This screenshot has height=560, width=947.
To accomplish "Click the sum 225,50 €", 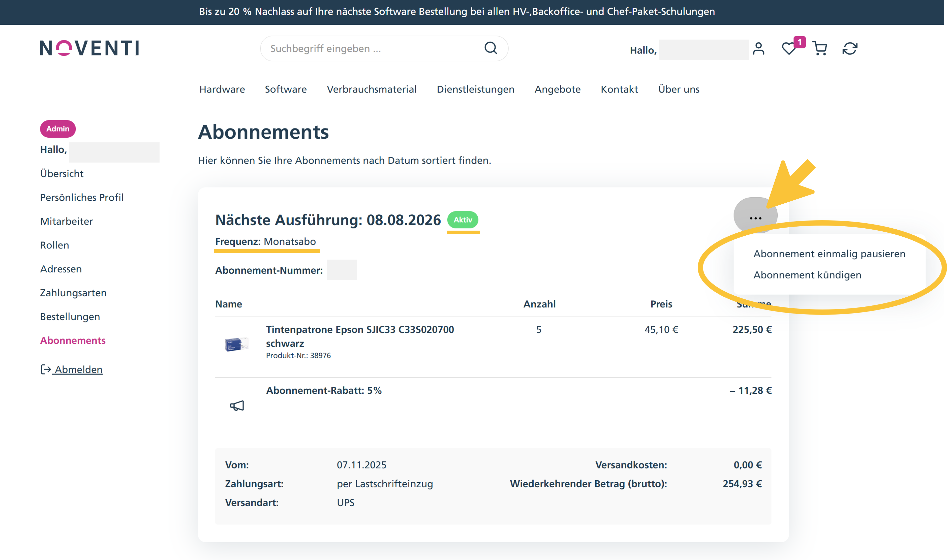I will (x=752, y=329).
